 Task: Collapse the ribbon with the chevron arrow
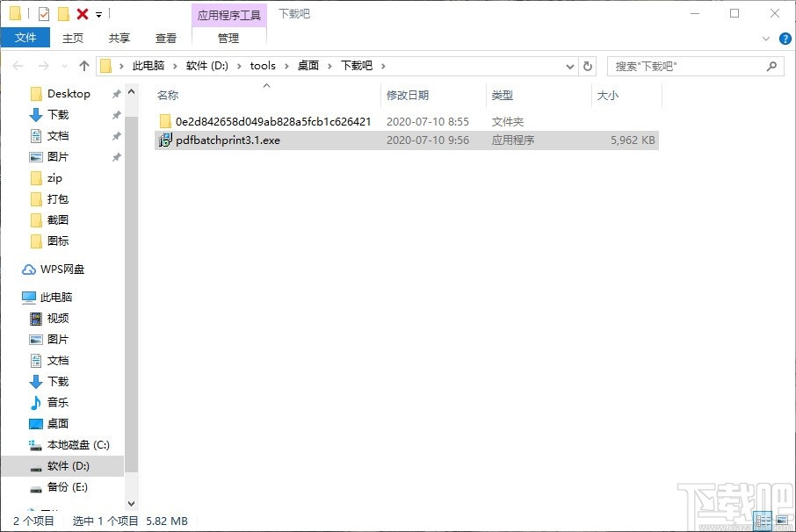coord(764,38)
